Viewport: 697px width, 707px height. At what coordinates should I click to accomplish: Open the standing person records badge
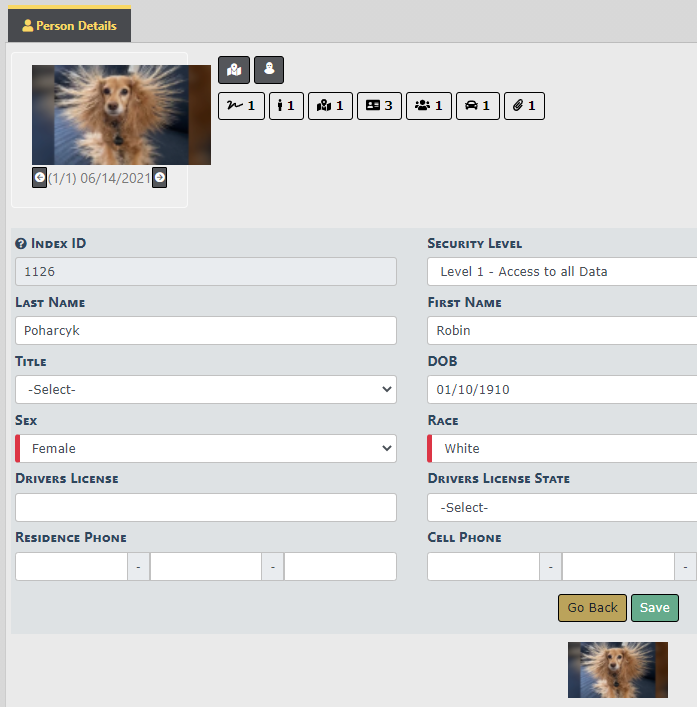tap(286, 105)
